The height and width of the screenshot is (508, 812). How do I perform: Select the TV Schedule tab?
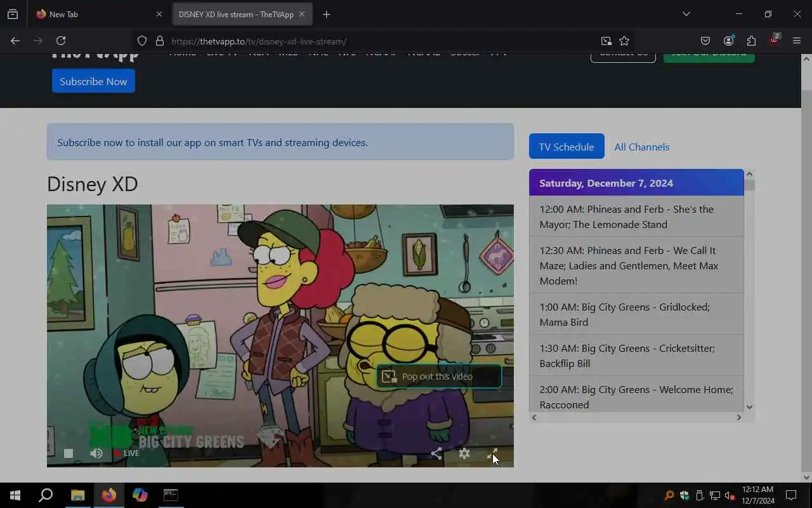(566, 147)
